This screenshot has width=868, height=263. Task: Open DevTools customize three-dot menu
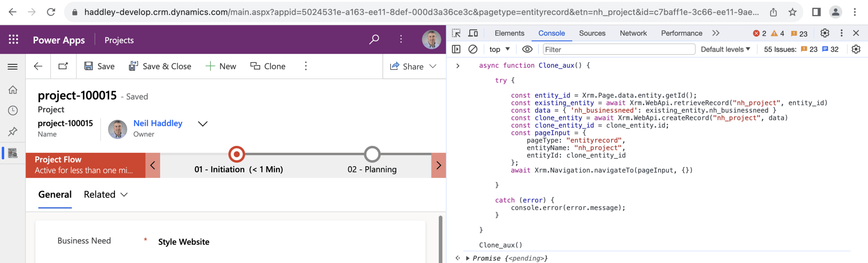point(842,33)
